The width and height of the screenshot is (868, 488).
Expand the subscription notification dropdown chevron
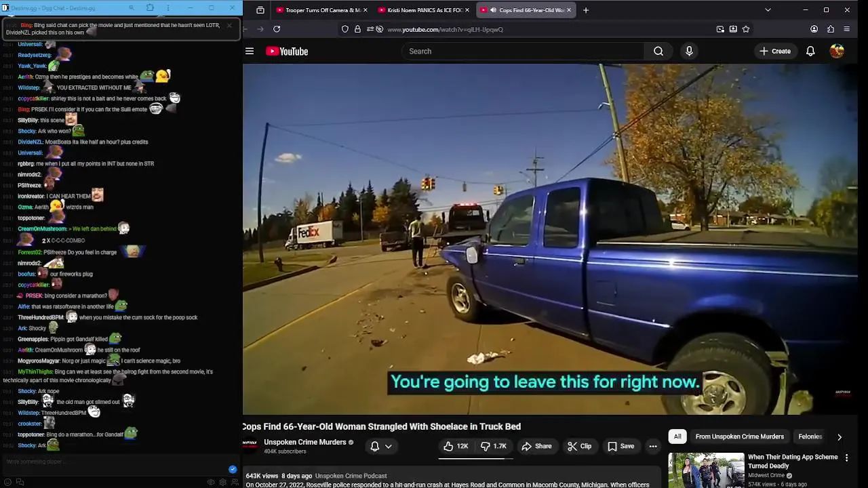pyautogui.click(x=389, y=446)
